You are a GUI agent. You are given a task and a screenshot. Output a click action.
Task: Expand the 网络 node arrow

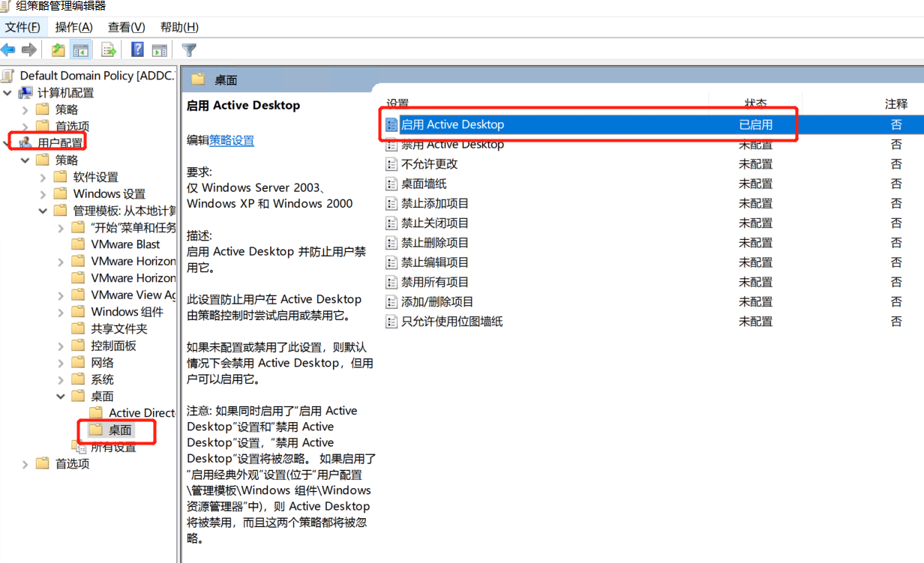pos(61,363)
